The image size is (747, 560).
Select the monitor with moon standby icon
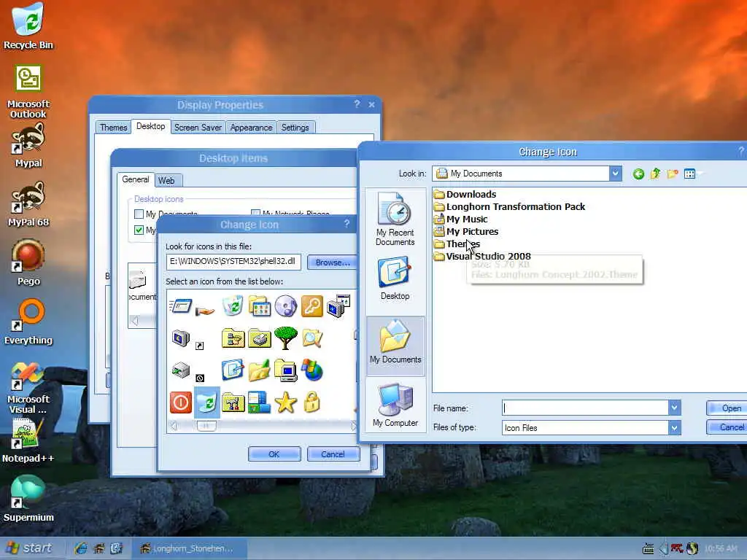pos(181,338)
